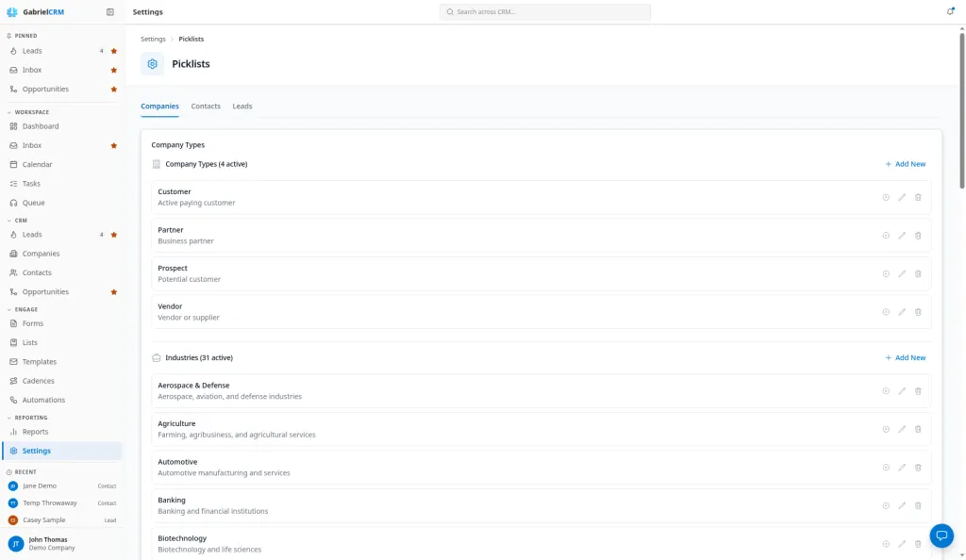Toggle the star beside Inbox under Workspace
Image resolution: width=966 pixels, height=560 pixels.
114,146
